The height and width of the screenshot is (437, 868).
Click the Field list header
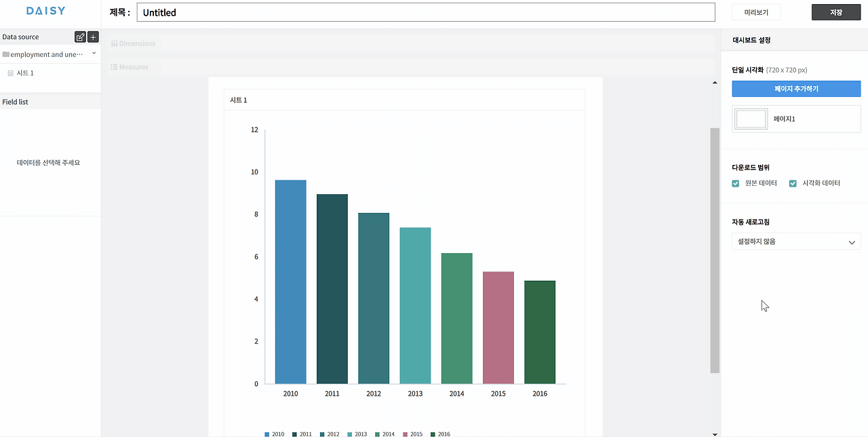pyautogui.click(x=15, y=102)
